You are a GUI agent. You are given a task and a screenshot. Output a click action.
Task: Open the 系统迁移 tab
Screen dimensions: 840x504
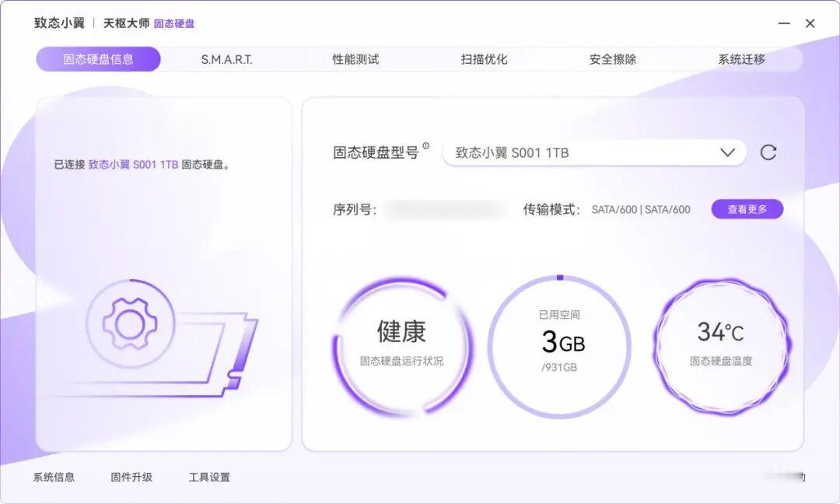[741, 59]
